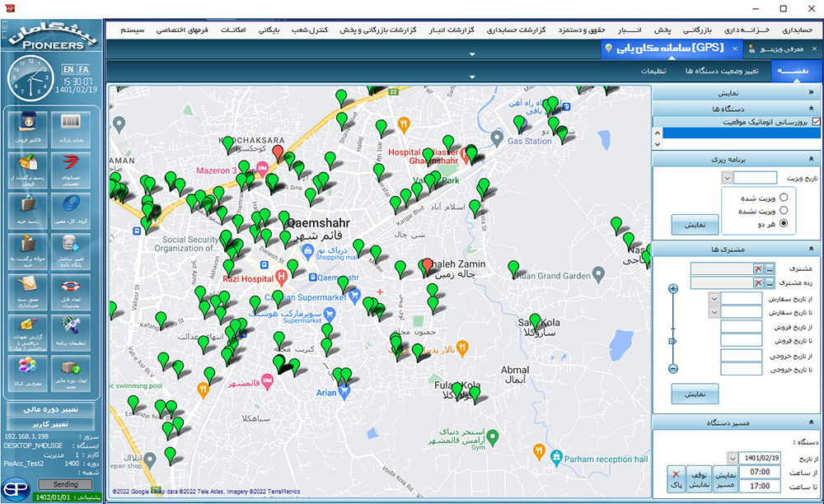Collapse the مسیر دستگاه panel

pyautogui.click(x=812, y=422)
